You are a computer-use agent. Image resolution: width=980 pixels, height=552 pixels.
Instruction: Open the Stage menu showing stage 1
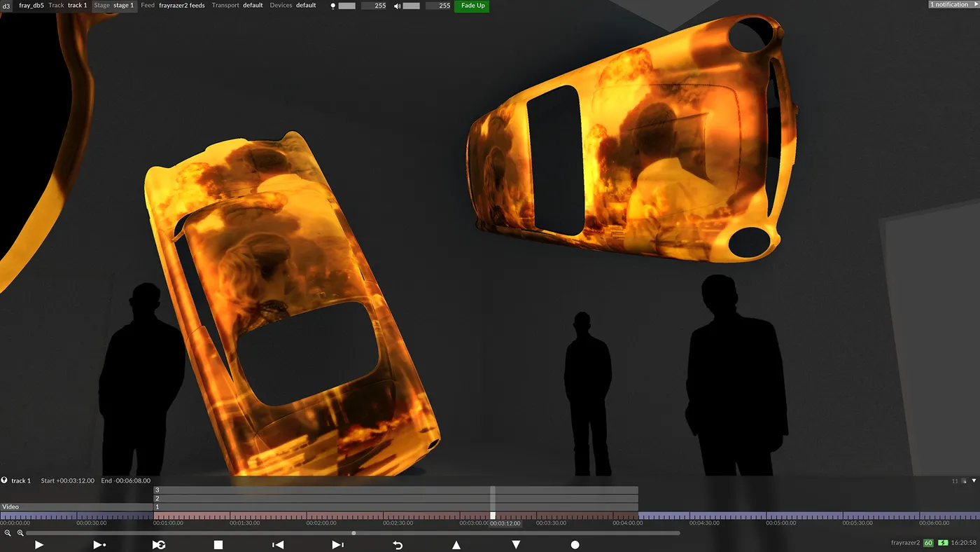tap(116, 5)
